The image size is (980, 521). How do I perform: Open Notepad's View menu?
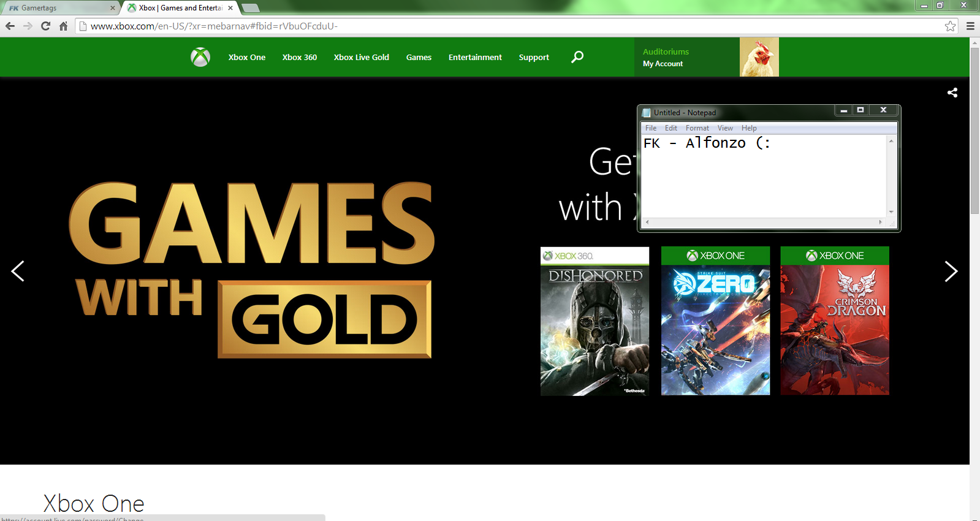click(x=725, y=128)
